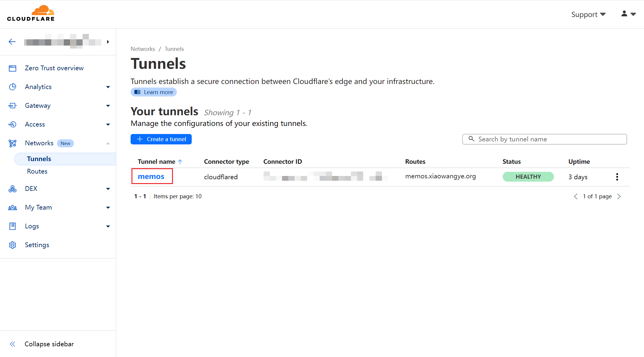The height and width of the screenshot is (357, 644).
Task: Click the Create a tunnel button
Action: 161,139
